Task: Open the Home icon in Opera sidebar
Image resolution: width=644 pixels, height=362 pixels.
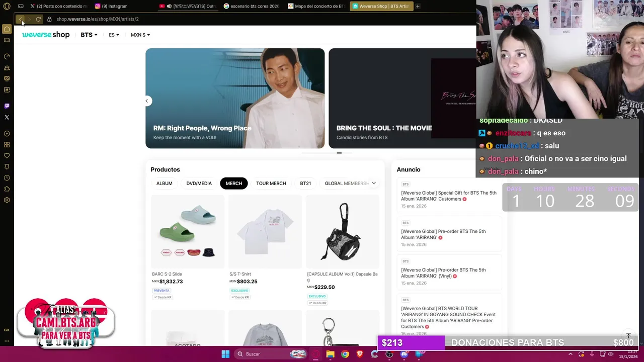Action: coord(7,29)
